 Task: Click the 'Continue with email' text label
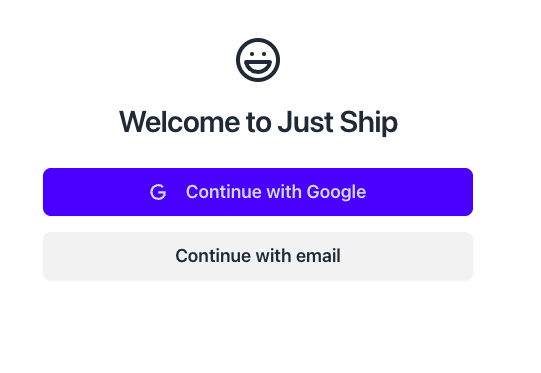(258, 256)
